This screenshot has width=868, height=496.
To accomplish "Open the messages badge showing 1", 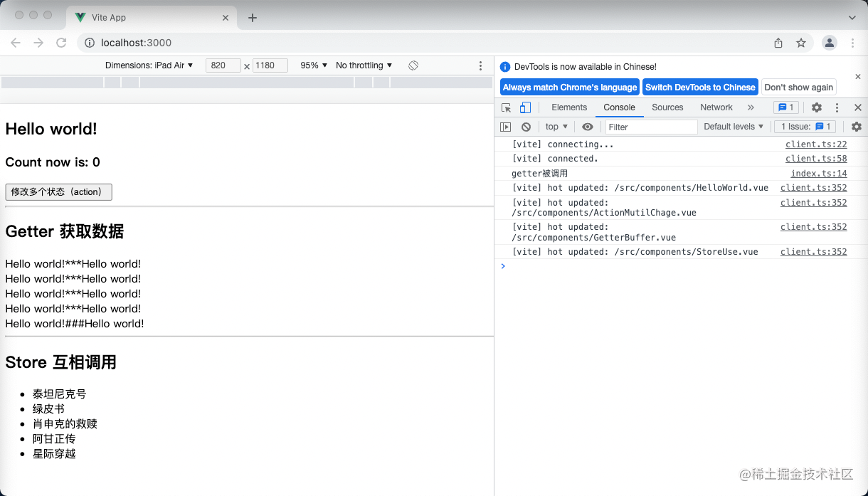I will tap(786, 107).
